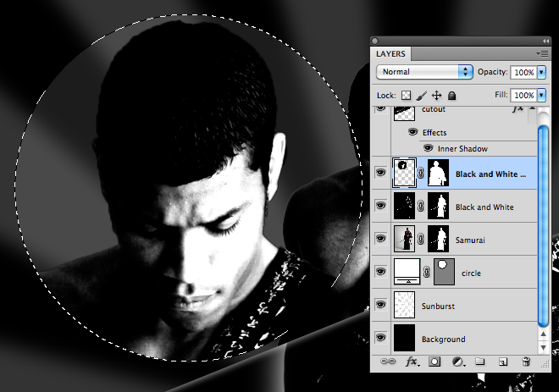Open the Layers panel options menu
The image size is (559, 392).
pos(542,54)
